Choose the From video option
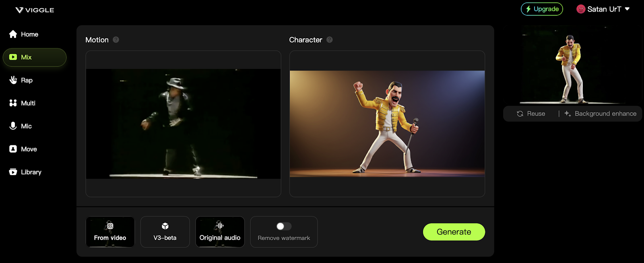Image resolution: width=644 pixels, height=263 pixels. 110,232
